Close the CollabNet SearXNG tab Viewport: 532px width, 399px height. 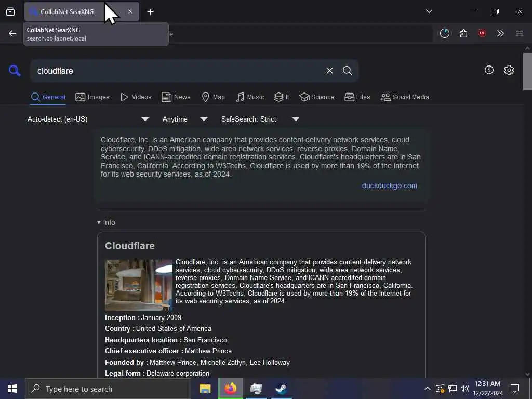coord(130,11)
